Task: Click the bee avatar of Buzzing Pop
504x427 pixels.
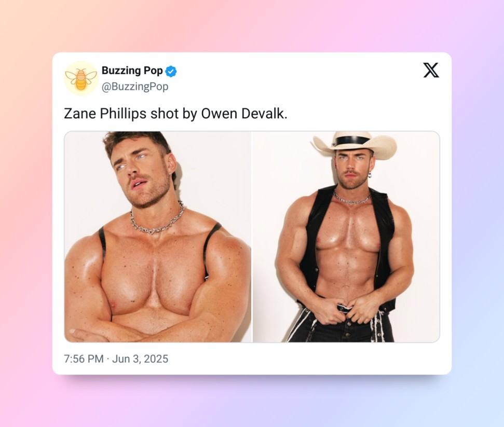Action: pyautogui.click(x=81, y=78)
